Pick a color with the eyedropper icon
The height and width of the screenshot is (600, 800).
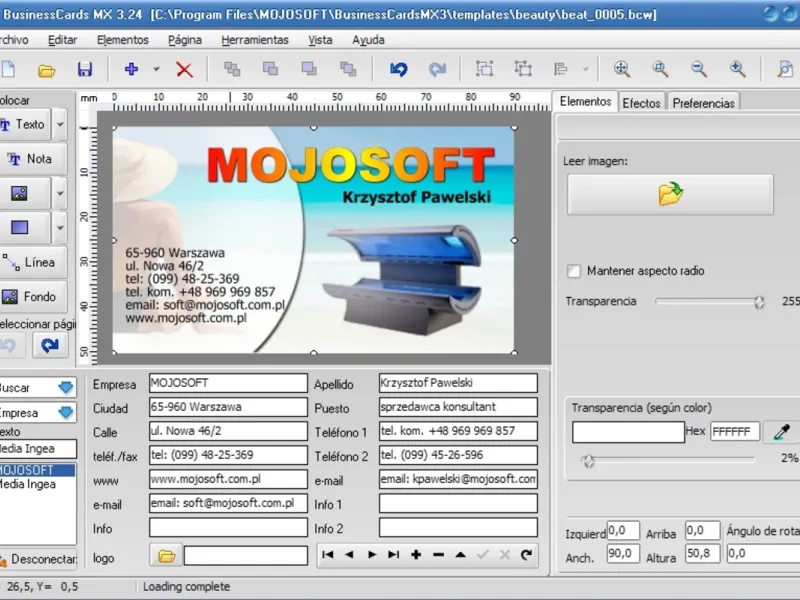pyautogui.click(x=782, y=432)
